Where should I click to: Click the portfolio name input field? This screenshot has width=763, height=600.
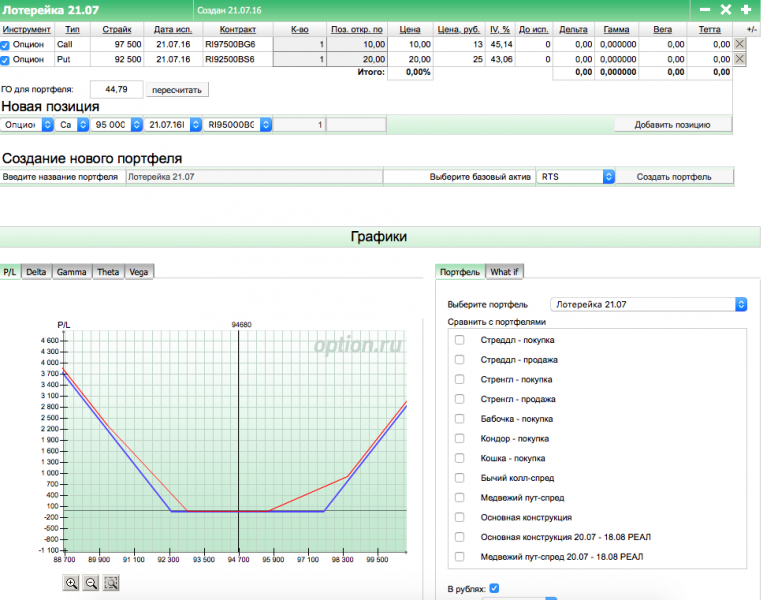[x=253, y=176]
